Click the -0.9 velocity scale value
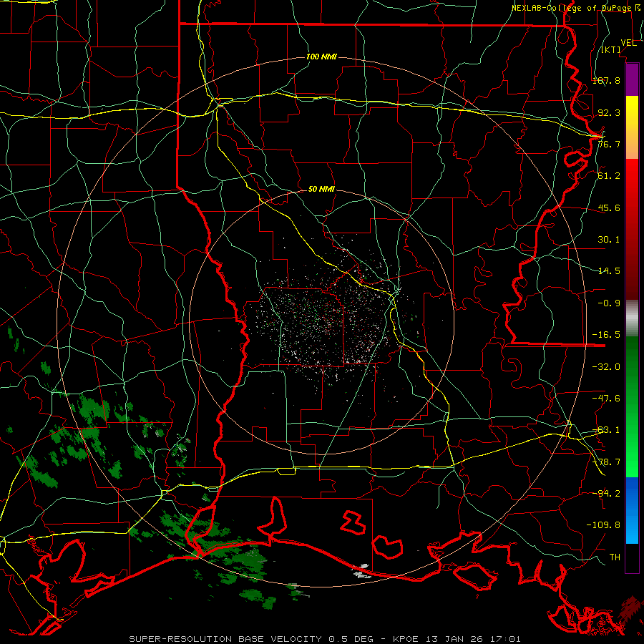Screen dimensions: 644x644 609,303
